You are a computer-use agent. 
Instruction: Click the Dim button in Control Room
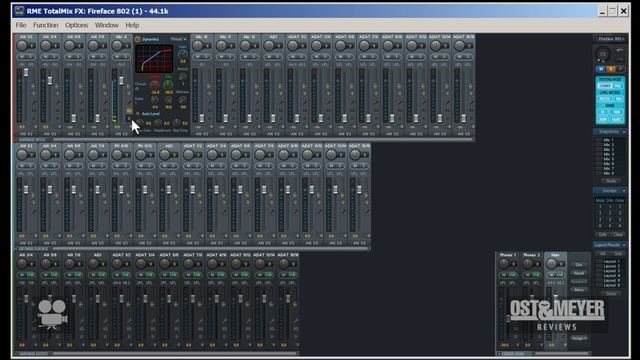coord(579,265)
